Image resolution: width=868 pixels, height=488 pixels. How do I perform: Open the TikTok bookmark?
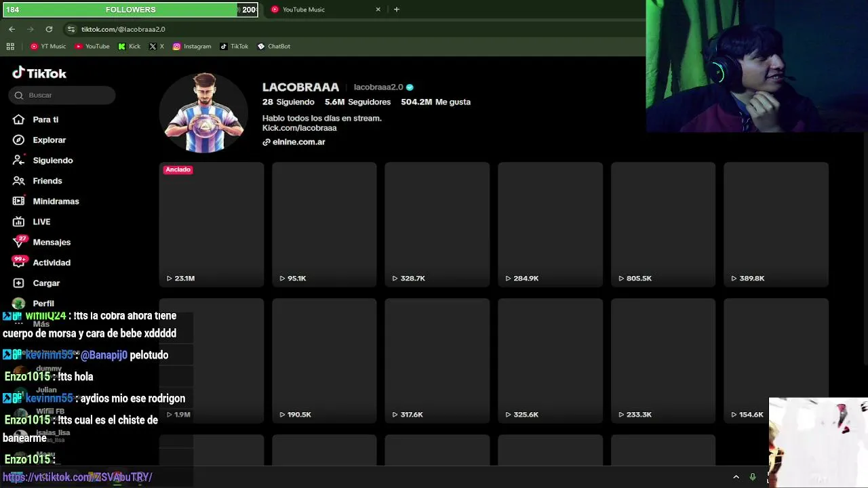click(234, 46)
